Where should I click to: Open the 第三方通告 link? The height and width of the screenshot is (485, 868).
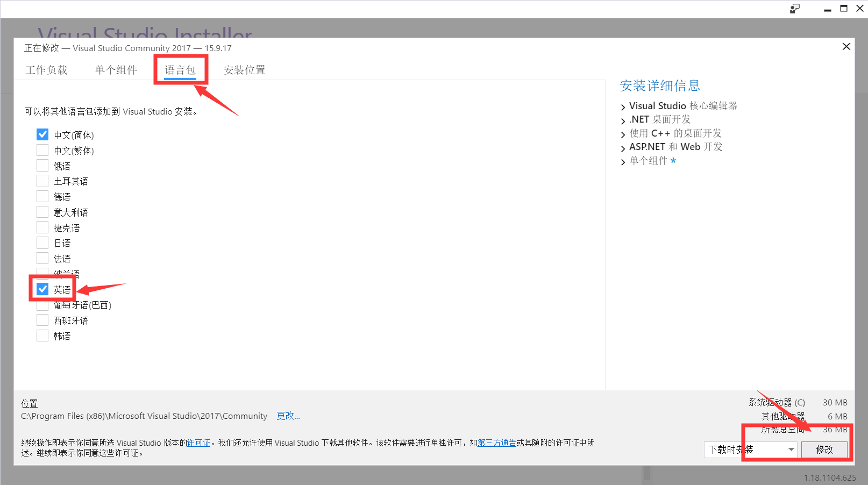coord(497,443)
